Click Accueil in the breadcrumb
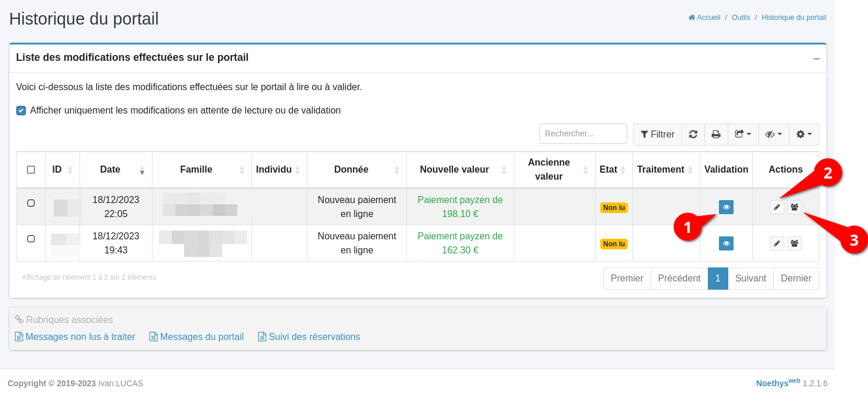868x395 pixels. 708,18
